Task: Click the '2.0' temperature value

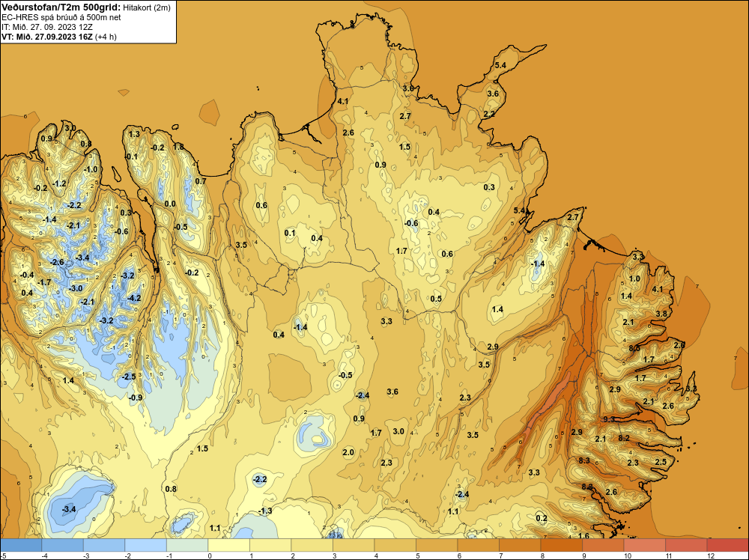Action: pos(348,453)
